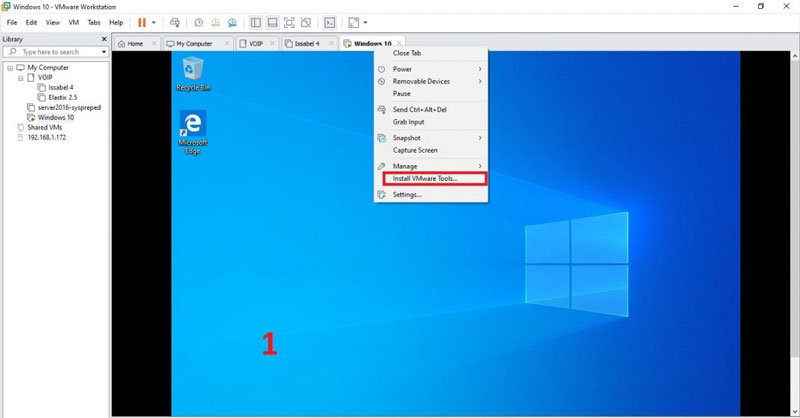
Task: Click the Send Ctrl+Alt+Del toolbar icon
Action: [175, 22]
